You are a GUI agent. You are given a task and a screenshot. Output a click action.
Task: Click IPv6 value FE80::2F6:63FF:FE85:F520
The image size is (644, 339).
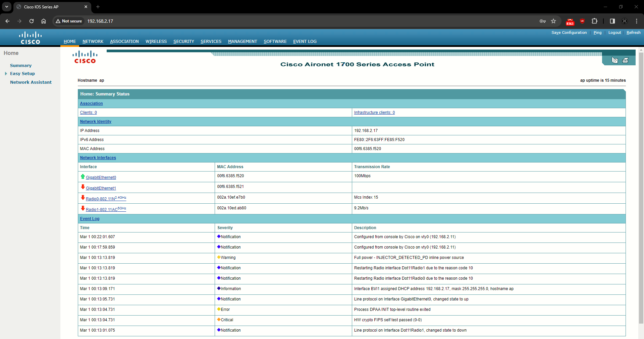[379, 140]
